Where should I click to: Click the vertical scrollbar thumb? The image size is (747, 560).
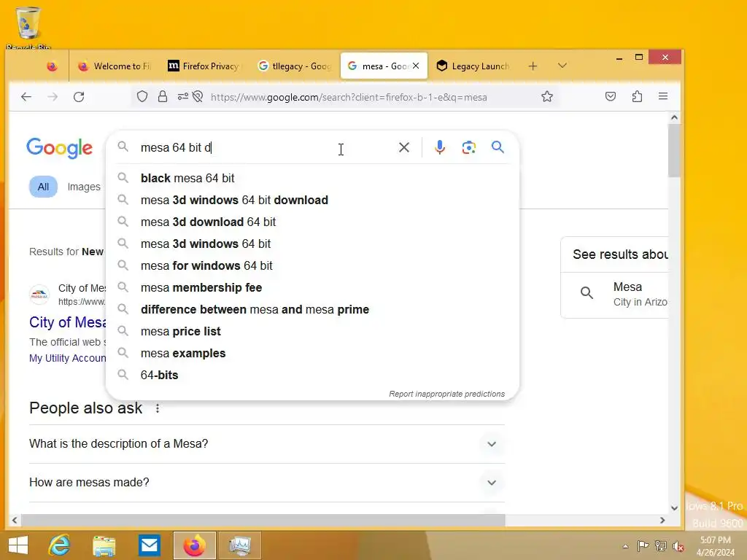[673, 150]
